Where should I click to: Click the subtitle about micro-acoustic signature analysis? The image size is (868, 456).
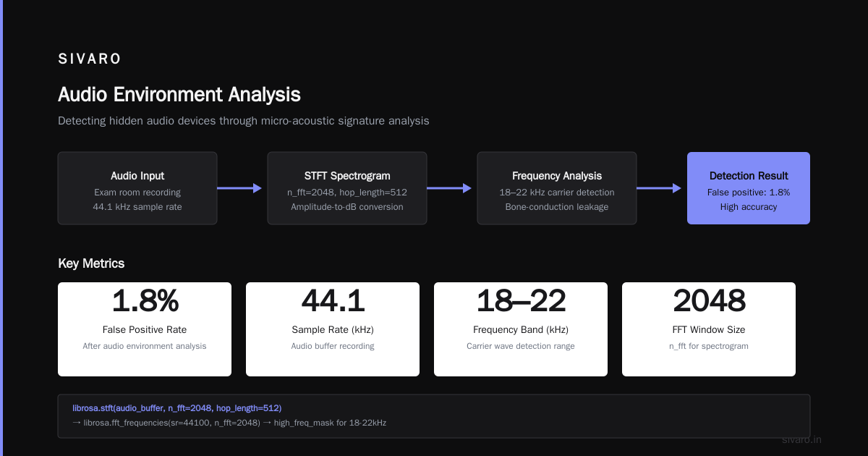tap(244, 121)
